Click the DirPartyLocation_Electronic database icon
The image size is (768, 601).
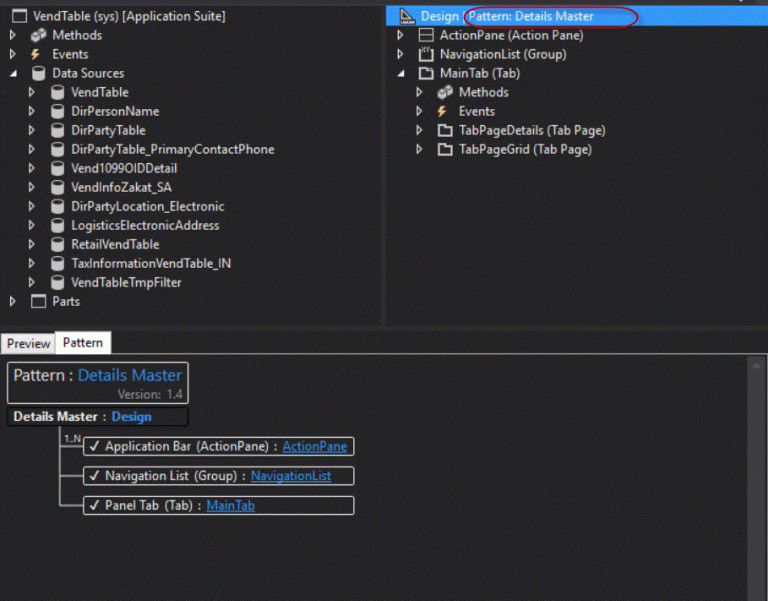point(57,207)
